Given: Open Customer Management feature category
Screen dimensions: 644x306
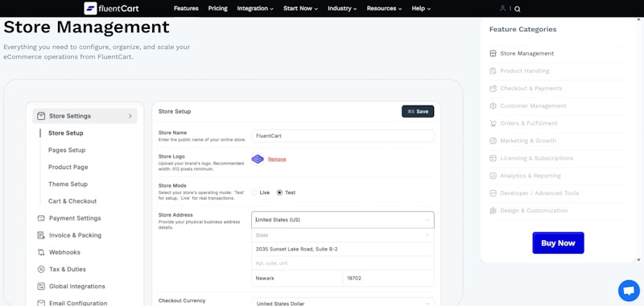Looking at the screenshot, I should (x=533, y=106).
